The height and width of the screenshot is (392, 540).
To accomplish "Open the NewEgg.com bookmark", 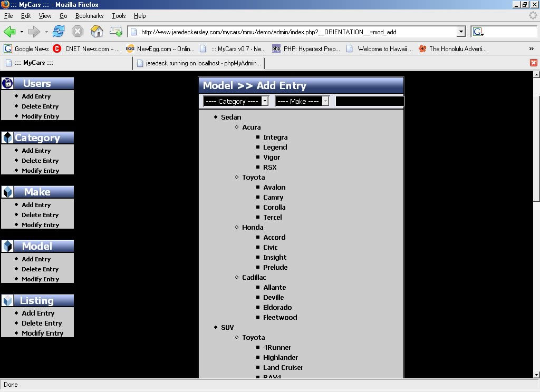I will point(160,49).
